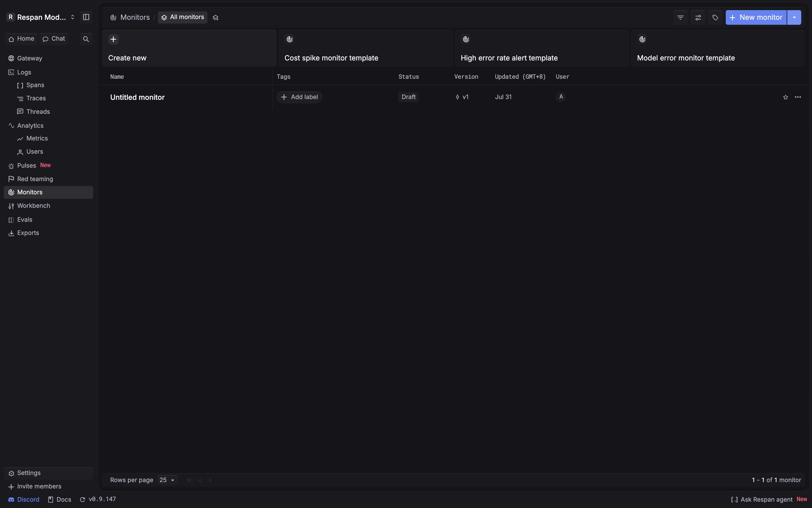Click the Updated (GMT+8) column header
The width and height of the screenshot is (812, 508).
(520, 77)
